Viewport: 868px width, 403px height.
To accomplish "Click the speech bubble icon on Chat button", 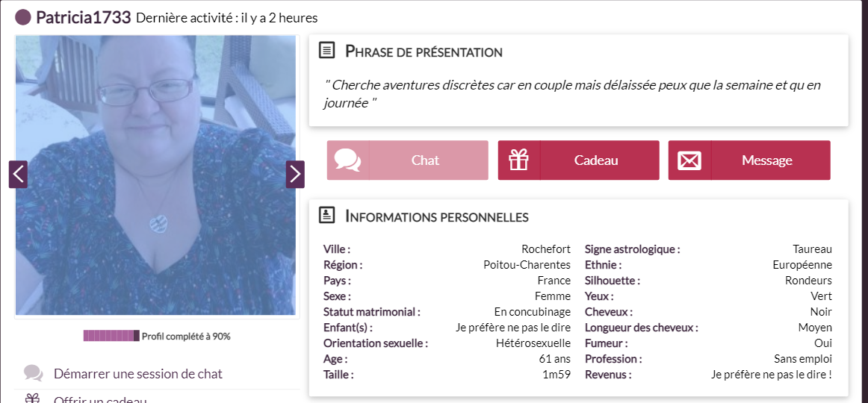I will (347, 160).
